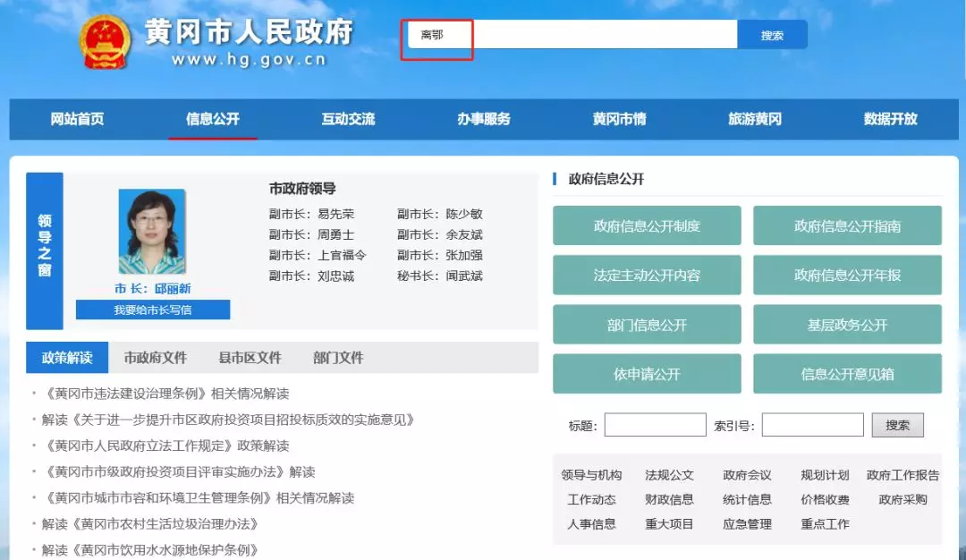The height and width of the screenshot is (560, 966).
Task: Click the blue search button at top
Action: click(x=772, y=35)
